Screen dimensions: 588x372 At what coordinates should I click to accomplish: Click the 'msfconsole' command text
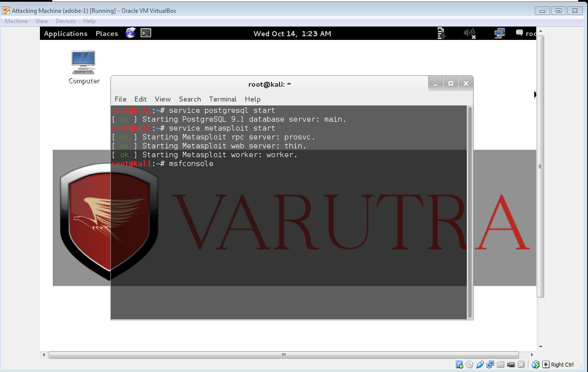(191, 164)
